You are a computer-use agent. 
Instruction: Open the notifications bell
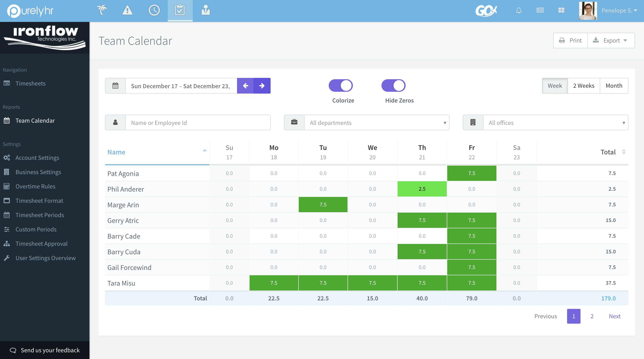[x=519, y=10]
